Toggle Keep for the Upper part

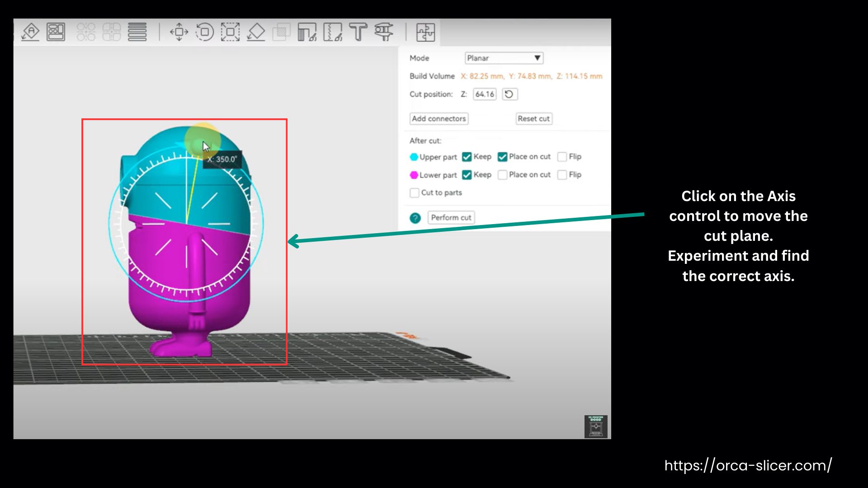click(x=467, y=157)
